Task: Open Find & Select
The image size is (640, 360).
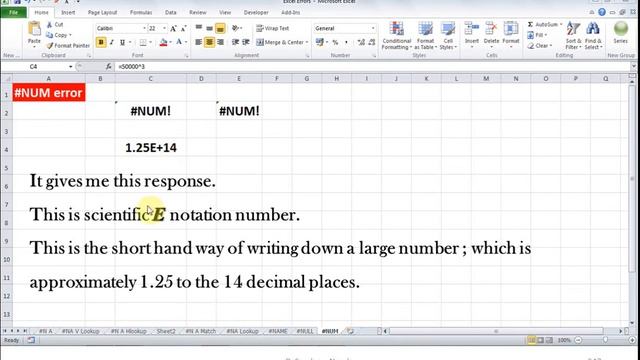Action: coord(593,36)
